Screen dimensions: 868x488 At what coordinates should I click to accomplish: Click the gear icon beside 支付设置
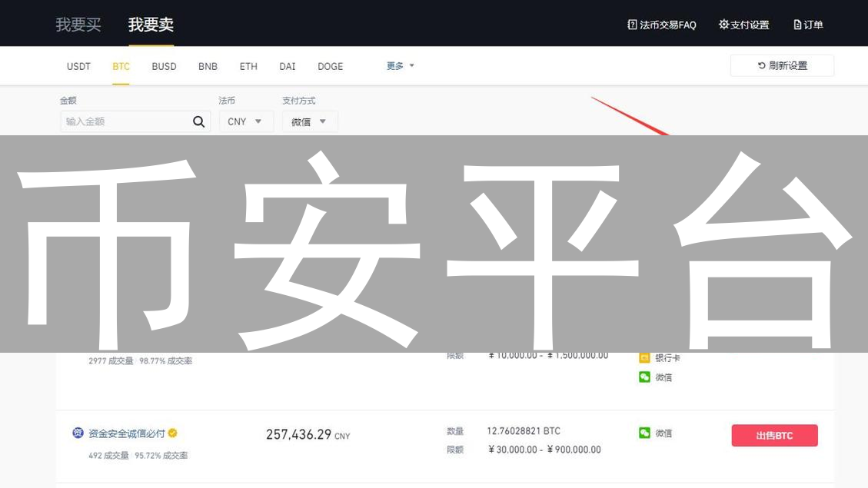723,25
